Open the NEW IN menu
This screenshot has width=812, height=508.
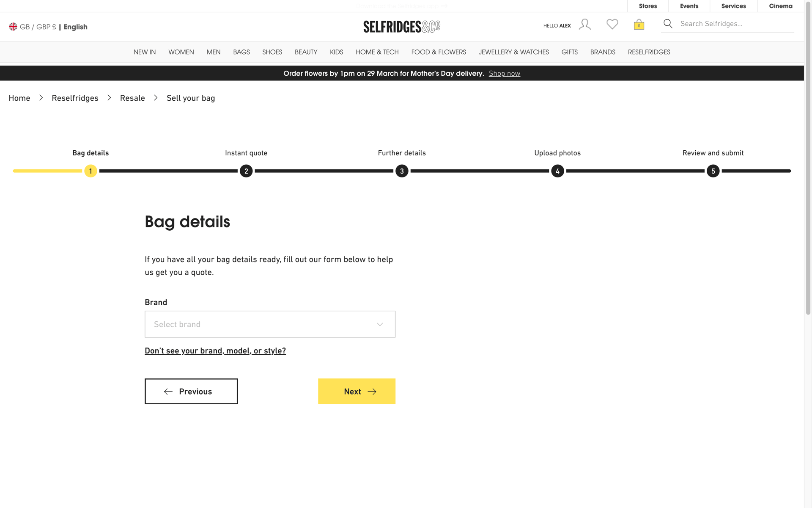point(145,52)
